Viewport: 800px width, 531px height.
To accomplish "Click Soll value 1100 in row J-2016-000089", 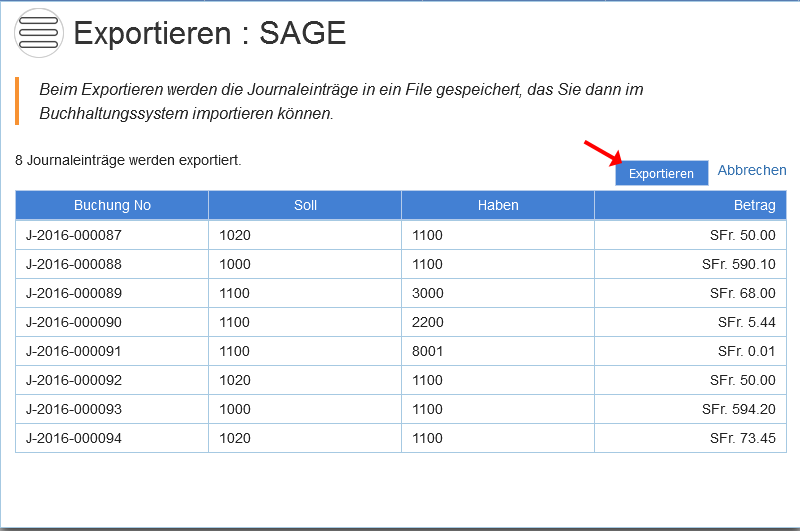I will pyautogui.click(x=234, y=293).
